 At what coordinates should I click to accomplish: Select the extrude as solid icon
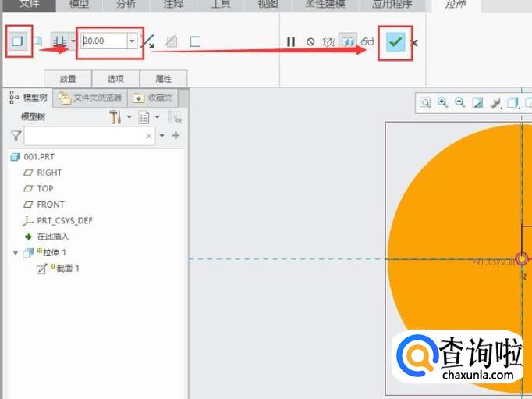pyautogui.click(x=18, y=41)
